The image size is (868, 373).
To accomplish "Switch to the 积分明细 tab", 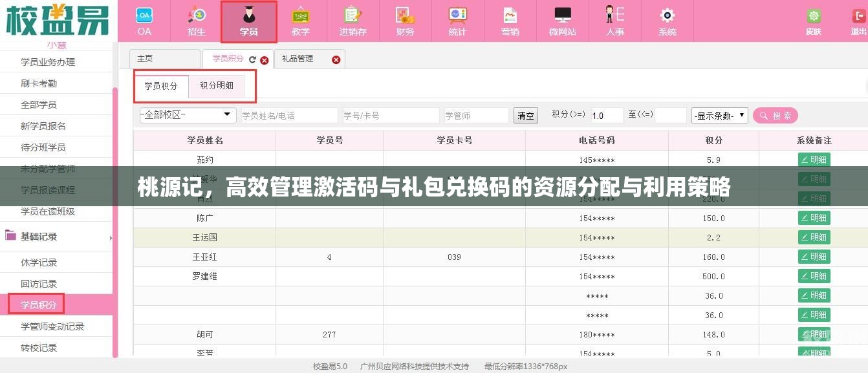I will pyautogui.click(x=217, y=86).
